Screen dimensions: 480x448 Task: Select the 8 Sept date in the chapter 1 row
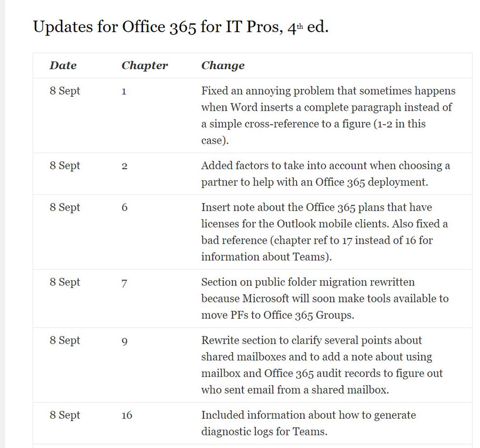[65, 91]
